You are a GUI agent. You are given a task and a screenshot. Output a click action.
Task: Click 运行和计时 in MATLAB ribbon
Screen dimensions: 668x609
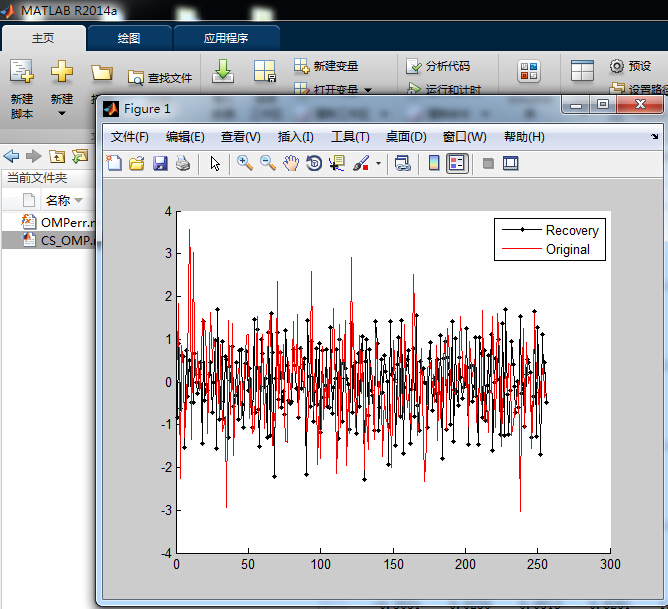coord(444,89)
